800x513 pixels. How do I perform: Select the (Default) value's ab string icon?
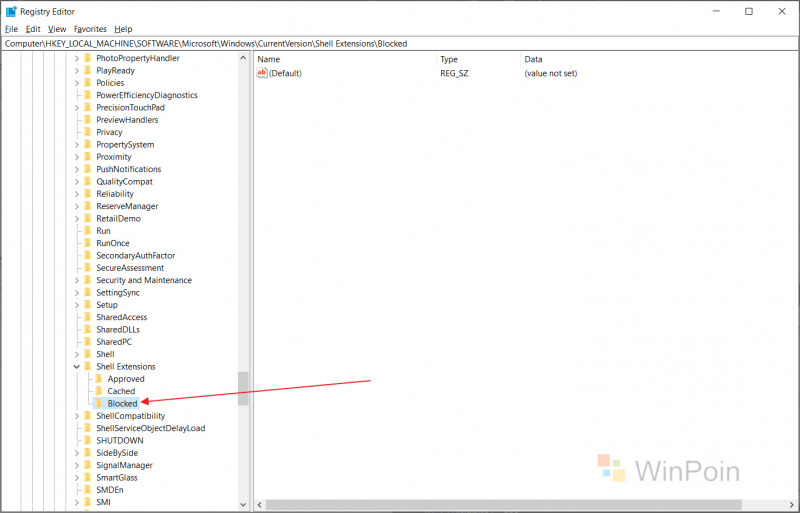pos(262,73)
